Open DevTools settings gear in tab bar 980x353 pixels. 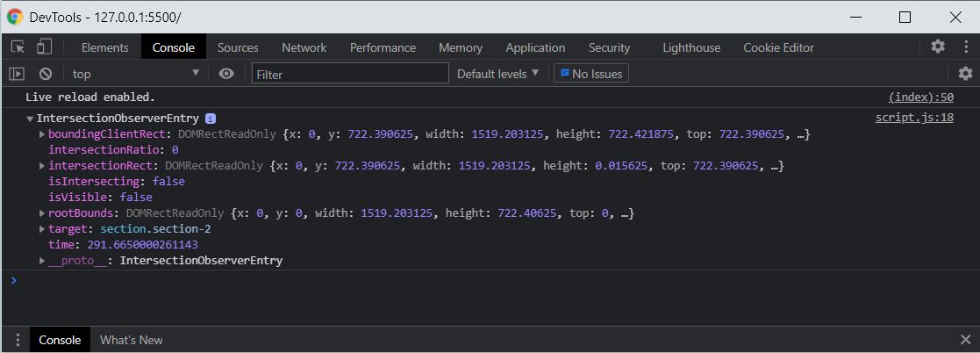(938, 47)
